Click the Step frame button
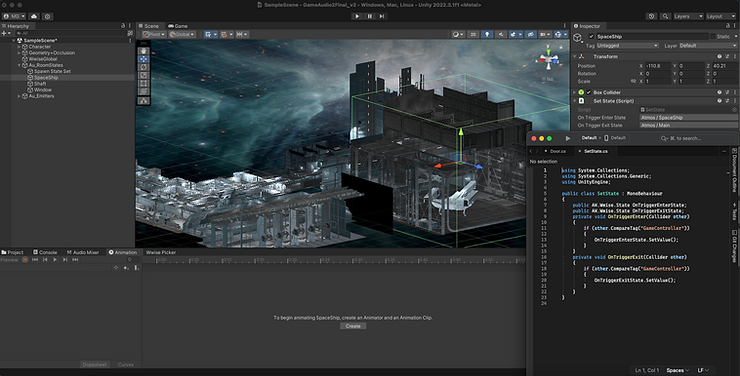This screenshot has width=740, height=376. click(x=382, y=16)
